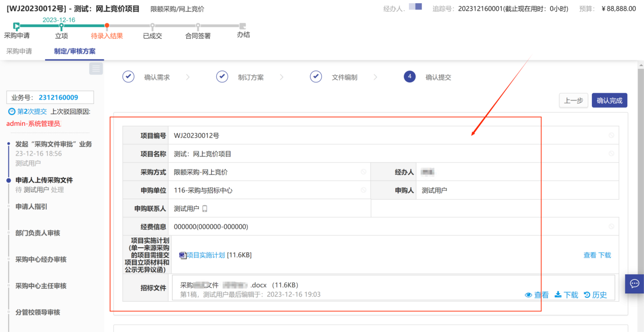
Task: Click the 业务号 2312160009 field
Action: 50,97
